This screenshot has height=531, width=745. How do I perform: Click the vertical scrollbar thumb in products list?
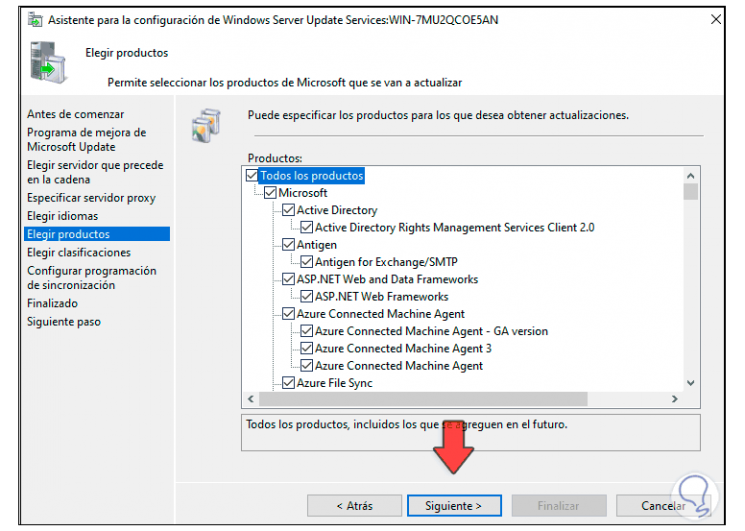point(691,192)
